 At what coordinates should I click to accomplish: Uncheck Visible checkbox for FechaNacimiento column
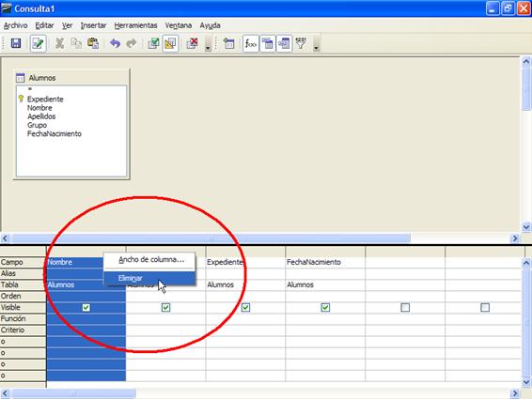click(325, 308)
